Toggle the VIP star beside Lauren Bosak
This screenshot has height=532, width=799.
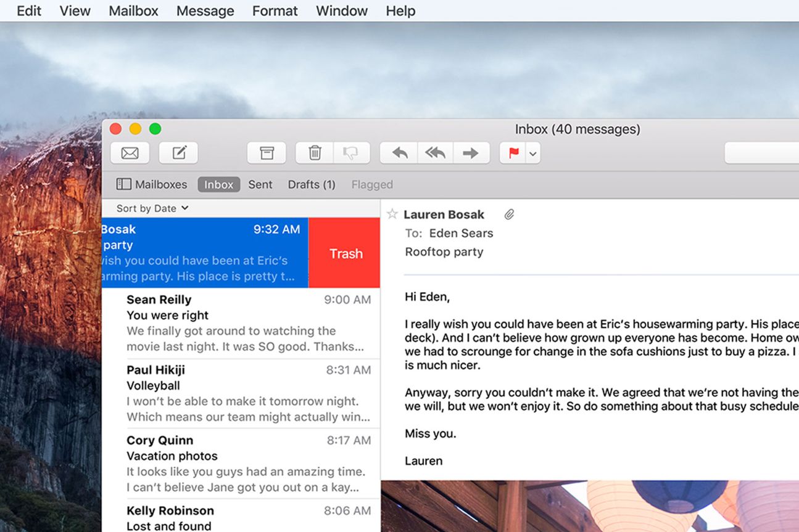click(392, 215)
